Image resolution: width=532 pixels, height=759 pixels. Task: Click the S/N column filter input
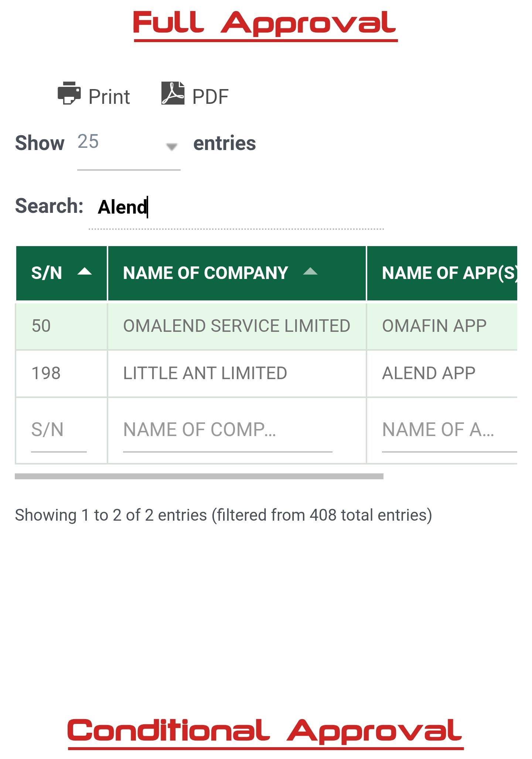point(58,430)
